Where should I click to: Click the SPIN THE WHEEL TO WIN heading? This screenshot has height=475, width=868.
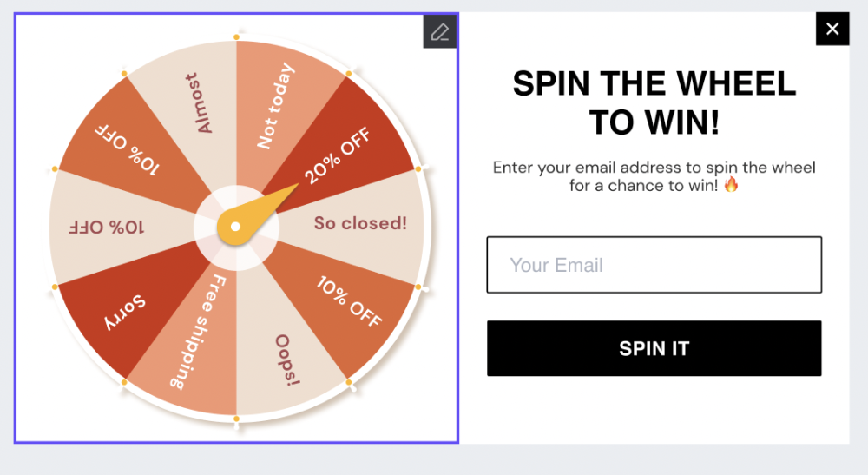point(654,103)
